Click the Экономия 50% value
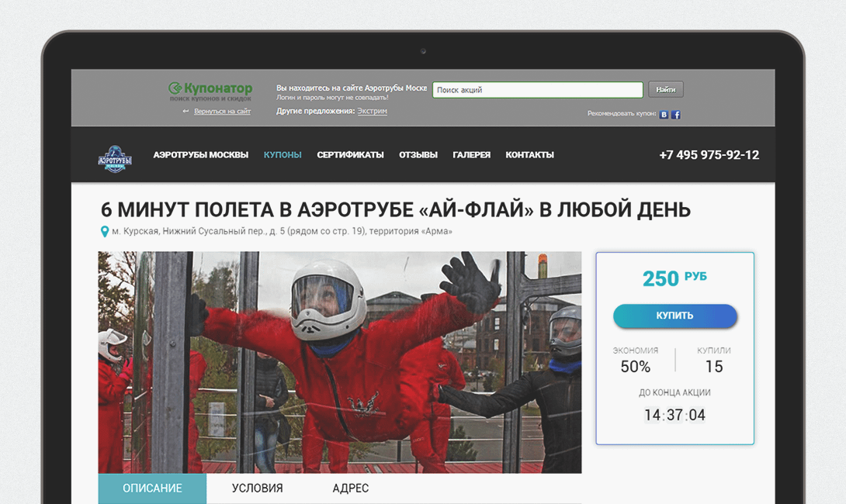Image resolution: width=846 pixels, height=504 pixels. pos(636,367)
